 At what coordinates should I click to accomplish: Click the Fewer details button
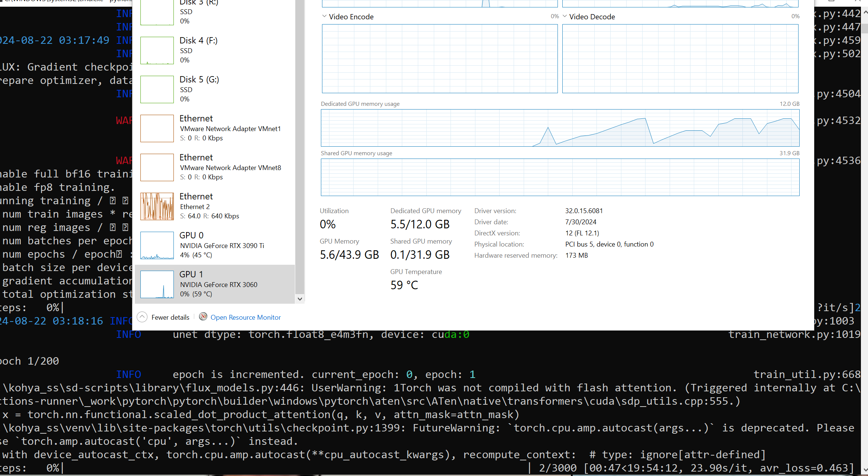(x=170, y=317)
